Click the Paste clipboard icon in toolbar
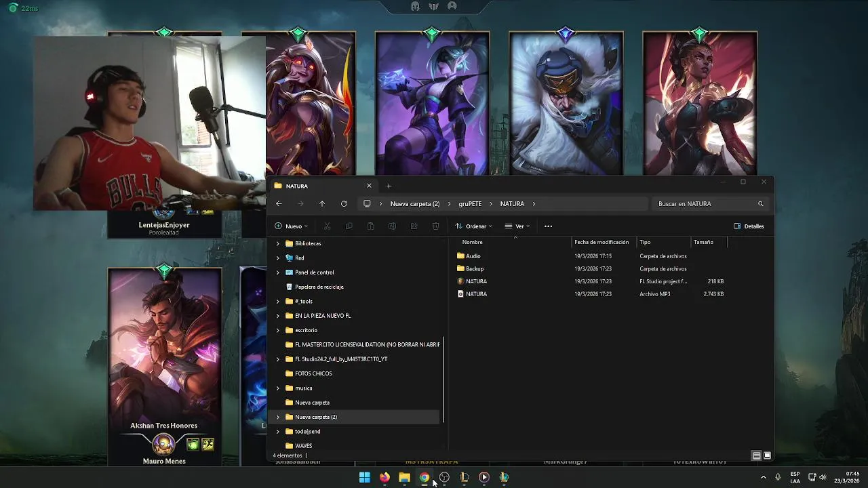Image resolution: width=868 pixels, height=488 pixels. click(x=371, y=226)
